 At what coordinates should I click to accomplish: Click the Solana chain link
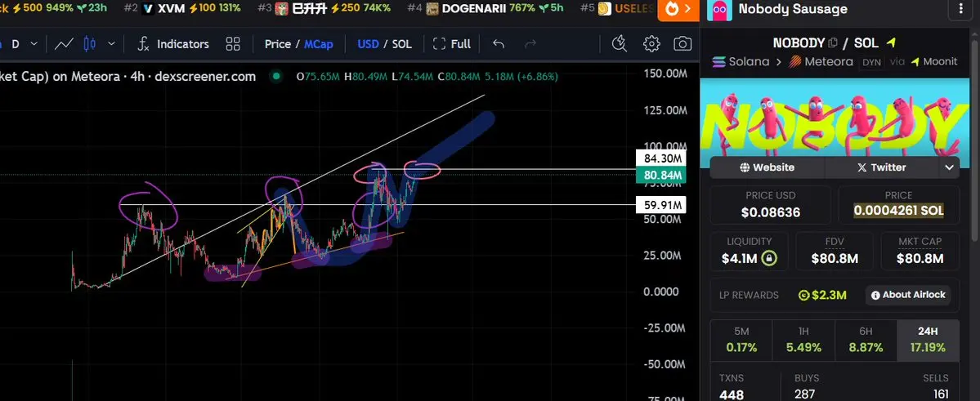[741, 61]
